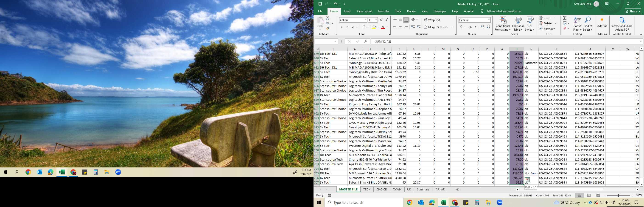The height and width of the screenshot is (207, 644).
Task: Collapse the ribbon with the caret
Action: coord(641,34)
